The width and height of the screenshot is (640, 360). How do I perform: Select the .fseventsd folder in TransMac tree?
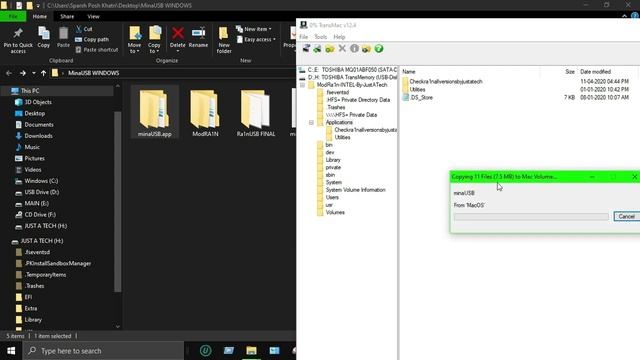coord(337,92)
